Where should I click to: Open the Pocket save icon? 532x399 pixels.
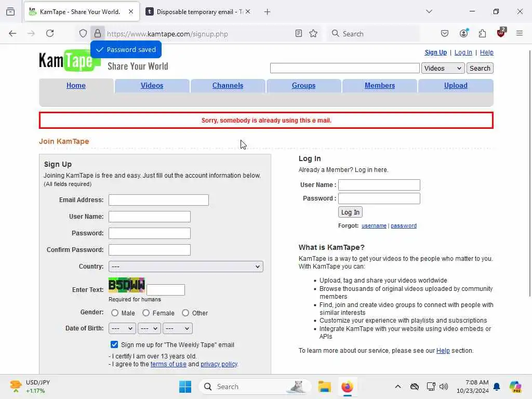(445, 33)
